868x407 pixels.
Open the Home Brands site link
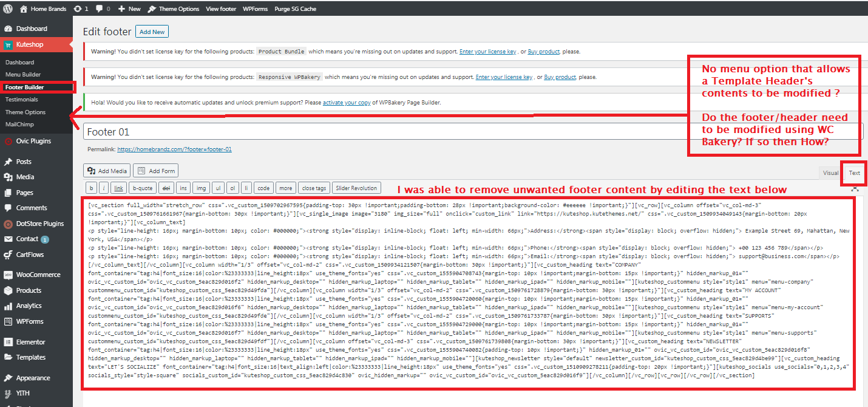42,9
